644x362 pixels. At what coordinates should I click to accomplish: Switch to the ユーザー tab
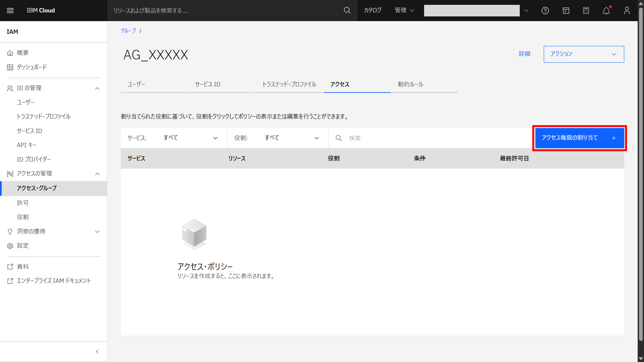(x=137, y=84)
